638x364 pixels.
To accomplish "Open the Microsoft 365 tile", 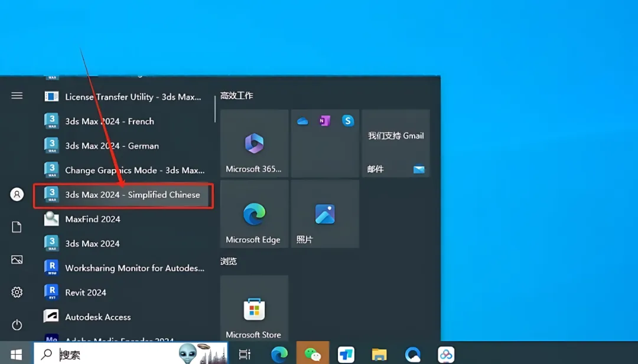I will (254, 143).
